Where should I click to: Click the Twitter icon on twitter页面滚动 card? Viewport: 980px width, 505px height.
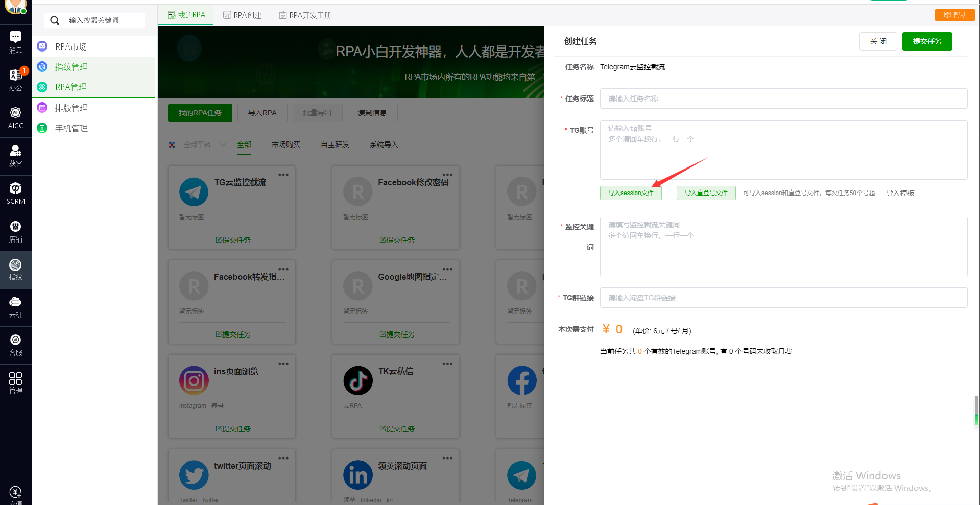[x=194, y=474]
